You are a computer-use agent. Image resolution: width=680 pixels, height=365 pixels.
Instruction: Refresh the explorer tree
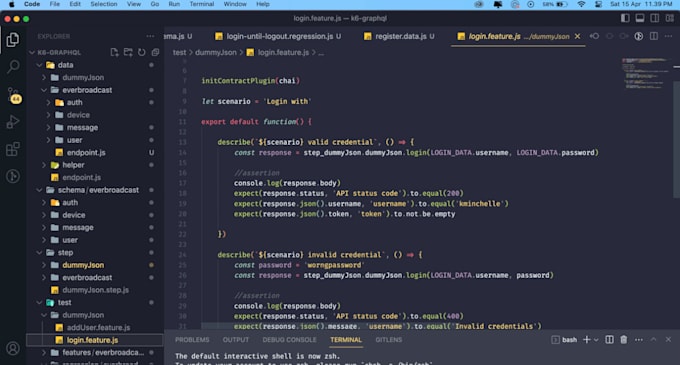[x=142, y=52]
